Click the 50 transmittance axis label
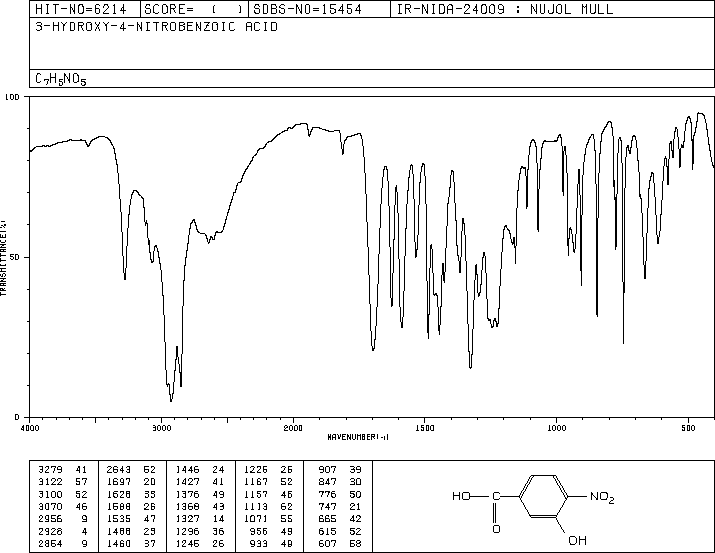 click(15, 257)
